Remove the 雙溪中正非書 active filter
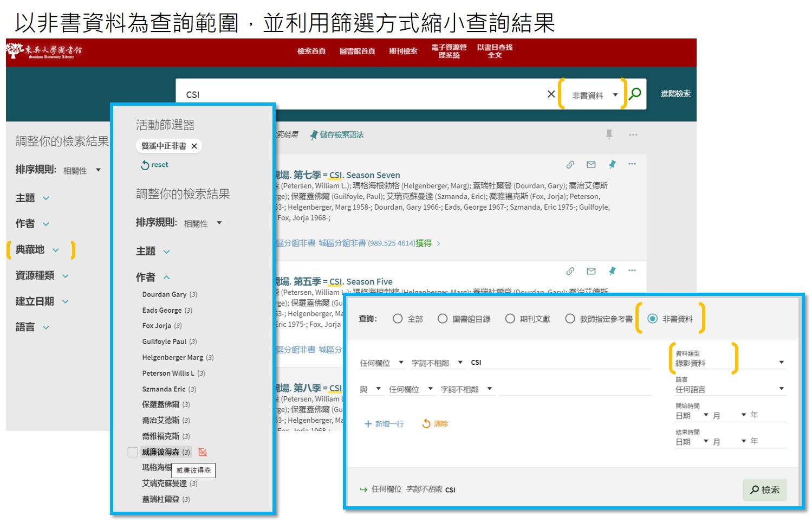Viewport: 812px width, 522px height. pos(194,146)
